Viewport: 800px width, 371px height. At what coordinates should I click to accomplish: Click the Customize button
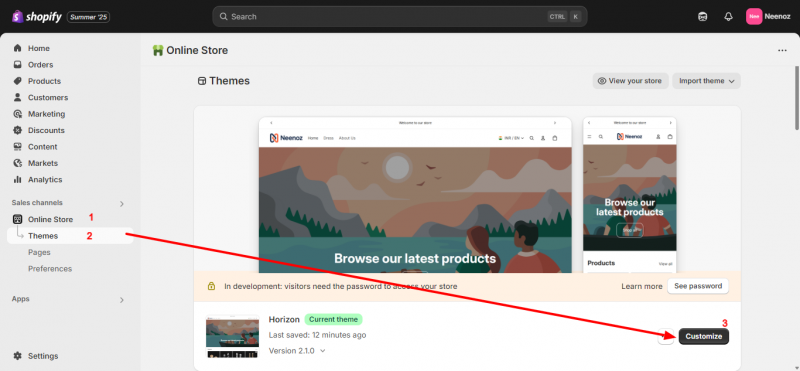click(704, 336)
